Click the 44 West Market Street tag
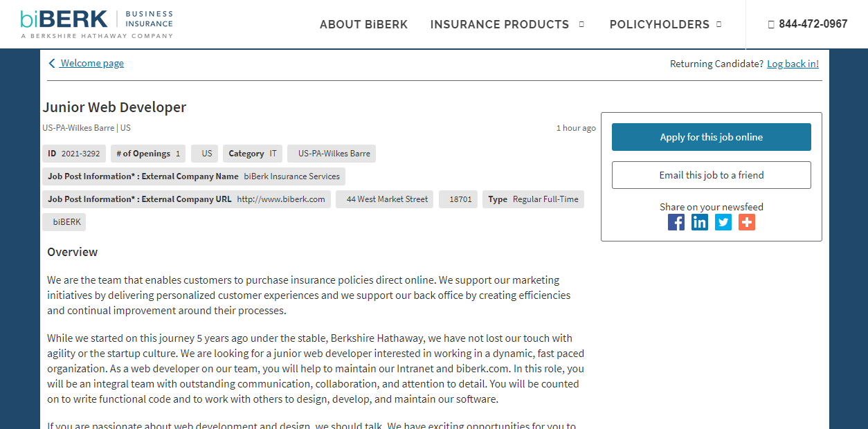This screenshot has height=429, width=868. (x=385, y=199)
